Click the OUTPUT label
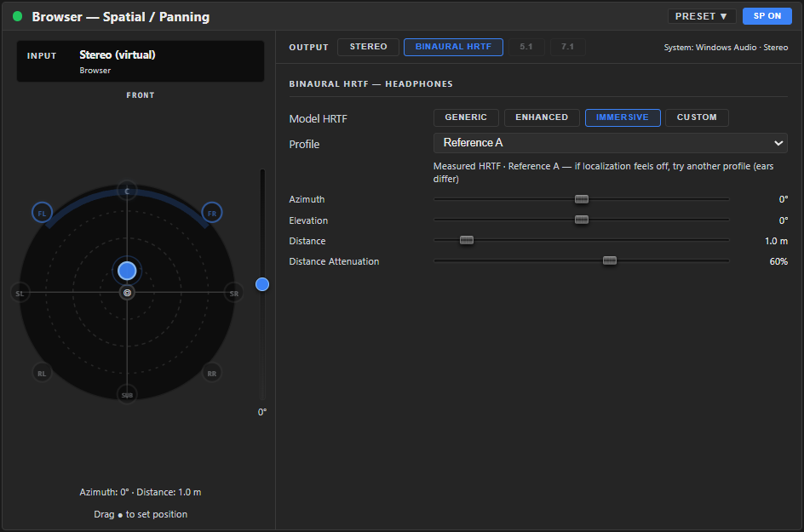The height and width of the screenshot is (532, 804). click(308, 47)
